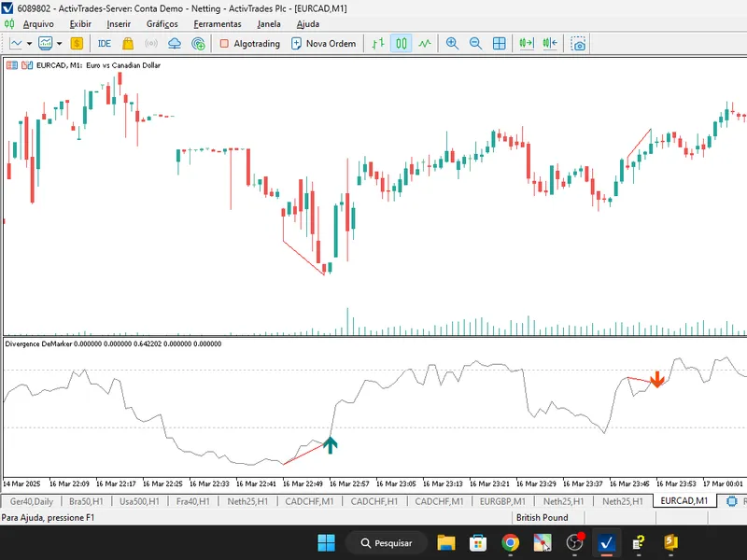
Task: Click the 'Para Ajuda, pressione F1' status text
Action: pyautogui.click(x=48, y=518)
